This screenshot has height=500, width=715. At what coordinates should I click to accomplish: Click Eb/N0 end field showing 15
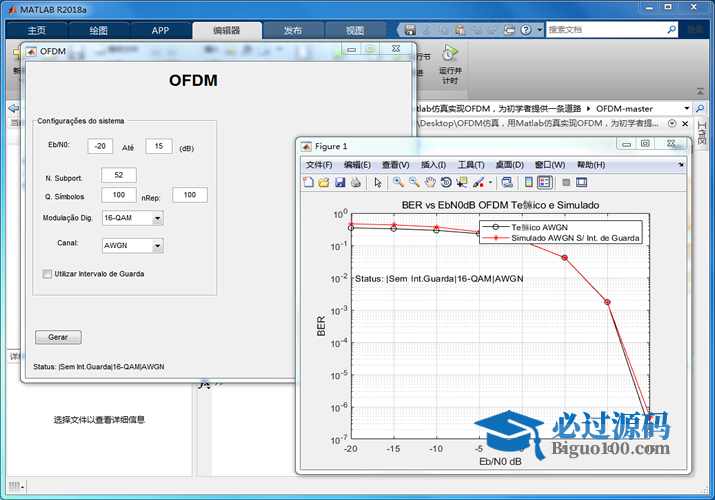[x=159, y=146]
